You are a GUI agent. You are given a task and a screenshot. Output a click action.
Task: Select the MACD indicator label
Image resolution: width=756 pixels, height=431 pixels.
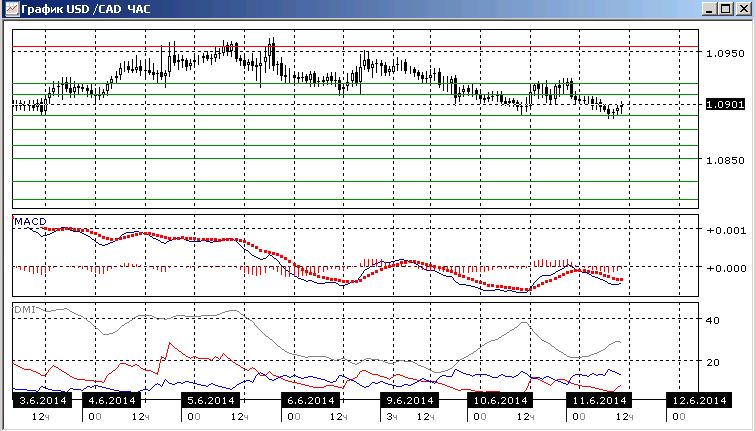tap(30, 221)
